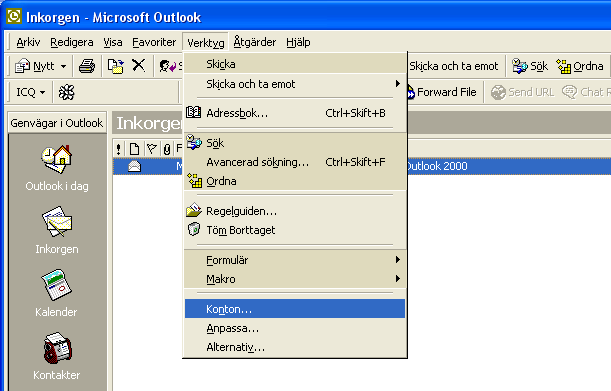This screenshot has height=391, width=611.
Task: Select the Inkorgen shortcut icon in sidebar
Action: (x=57, y=222)
